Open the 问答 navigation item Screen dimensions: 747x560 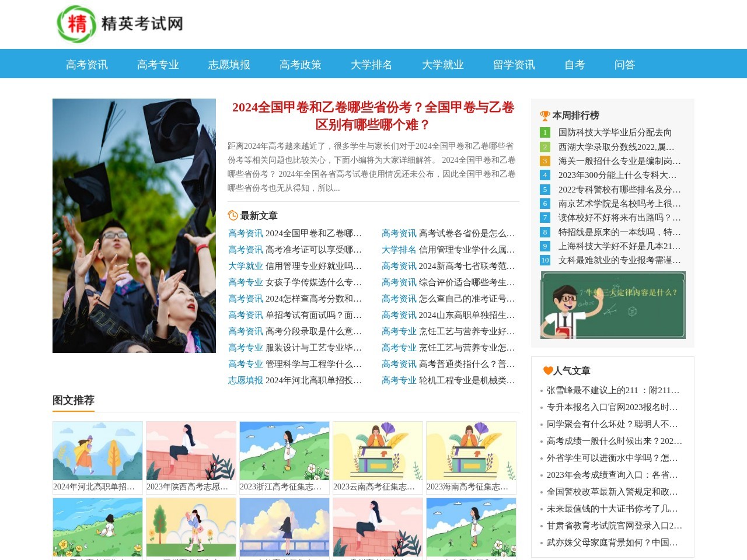pyautogui.click(x=625, y=65)
